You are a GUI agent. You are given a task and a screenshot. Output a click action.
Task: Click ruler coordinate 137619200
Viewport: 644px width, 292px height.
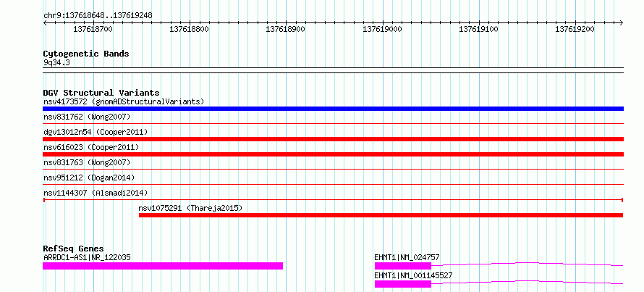575,29
